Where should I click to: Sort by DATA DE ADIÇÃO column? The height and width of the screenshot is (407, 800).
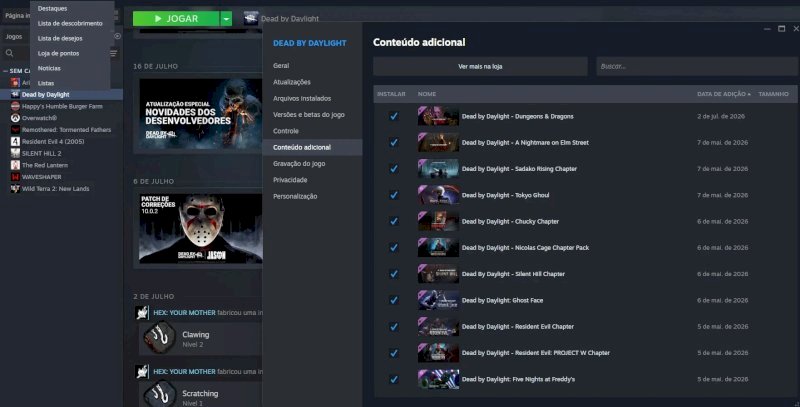(x=723, y=94)
